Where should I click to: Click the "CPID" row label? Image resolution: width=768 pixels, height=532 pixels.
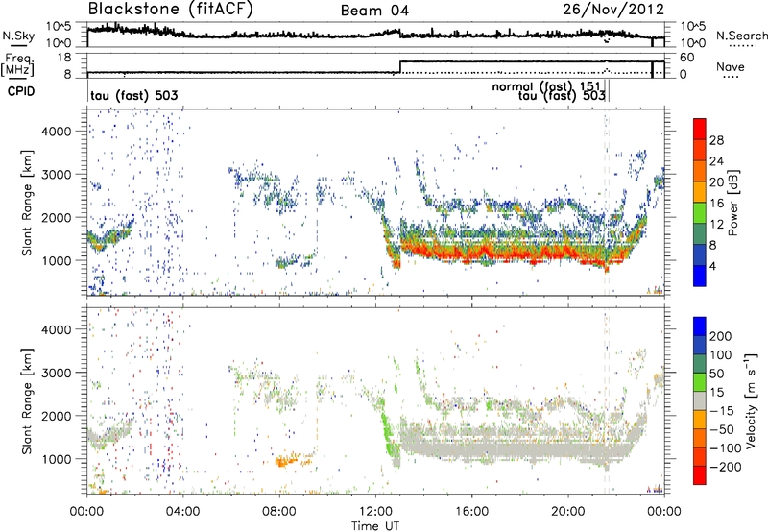[21, 91]
